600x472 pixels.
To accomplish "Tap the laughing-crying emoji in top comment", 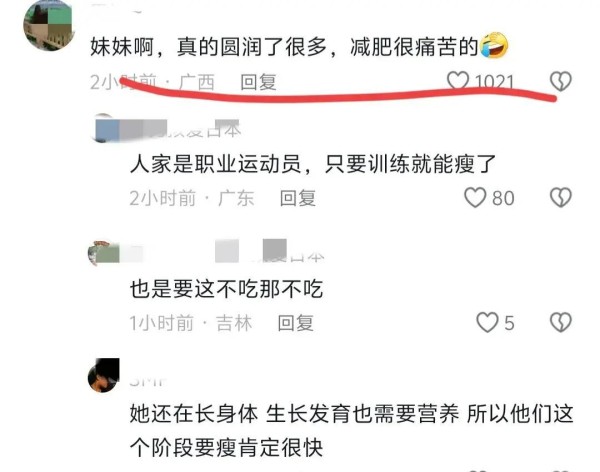I will click(x=494, y=45).
